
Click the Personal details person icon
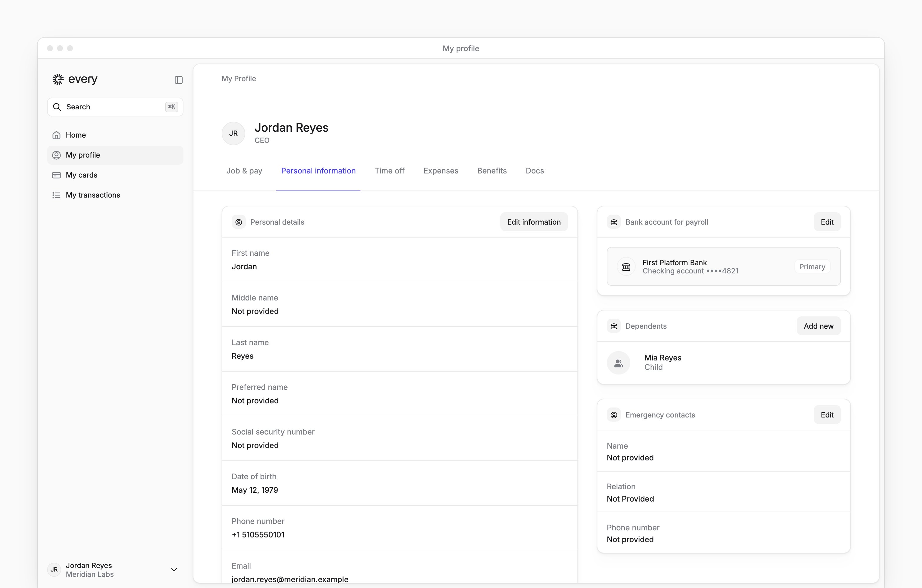(x=238, y=222)
